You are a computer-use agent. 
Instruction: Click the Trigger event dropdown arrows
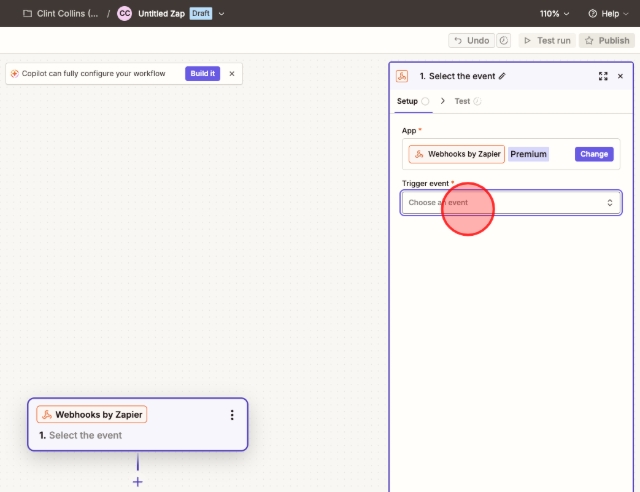click(609, 203)
